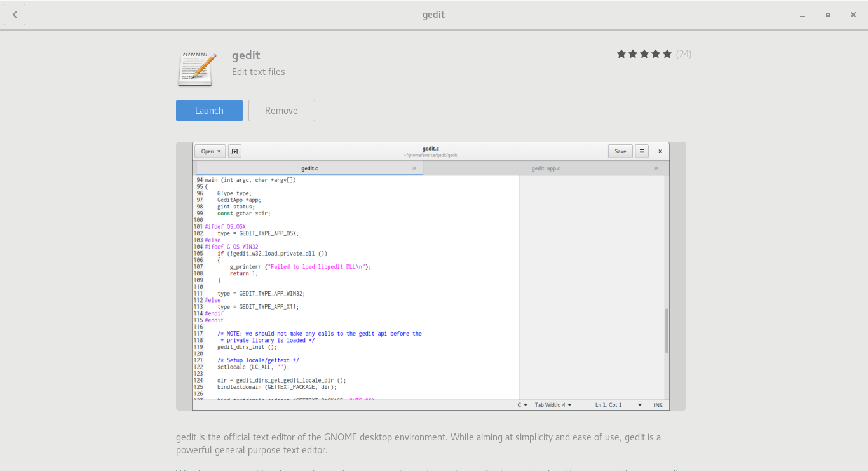Click the x beside the hamburger menu
The height and width of the screenshot is (471, 868).
(x=660, y=151)
